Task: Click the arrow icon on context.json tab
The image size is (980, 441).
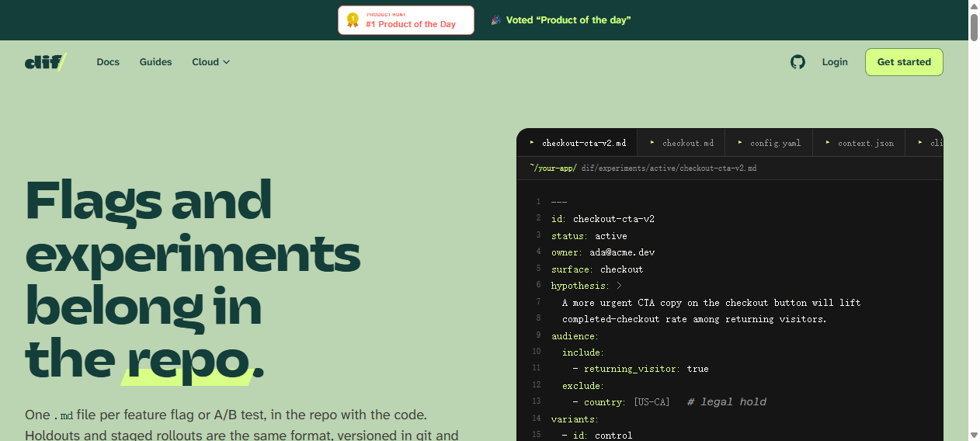Action: pyautogui.click(x=829, y=143)
